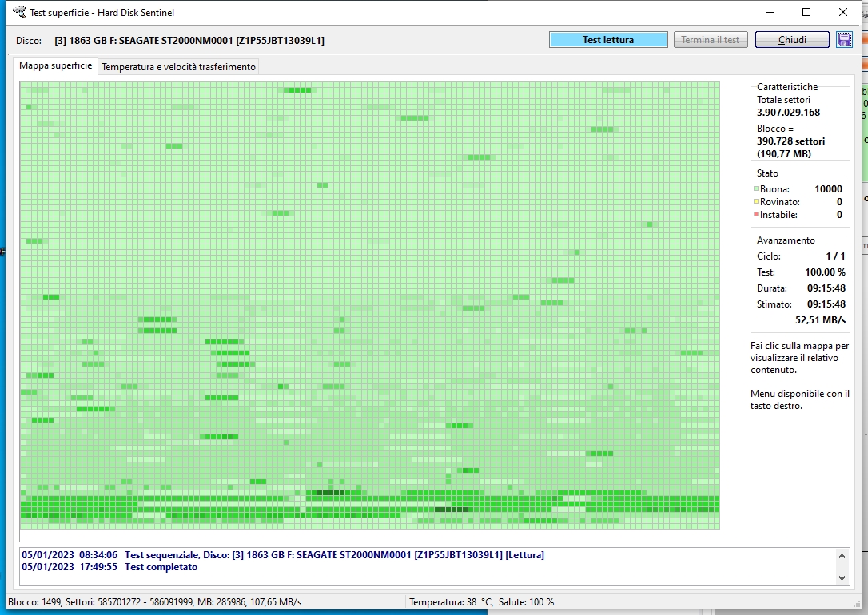868x615 pixels.
Task: Click the Salute: 100 % status text
Action: click(526, 602)
